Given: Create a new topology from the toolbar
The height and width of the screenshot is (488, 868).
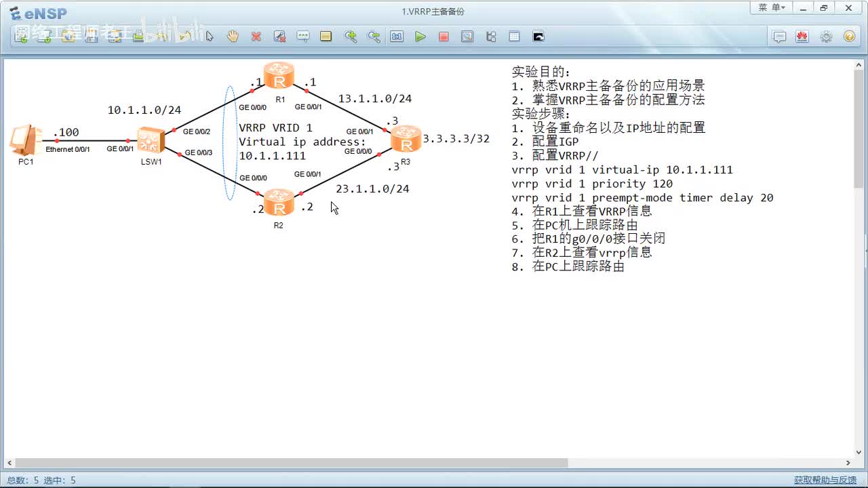Looking at the screenshot, I should [x=21, y=37].
